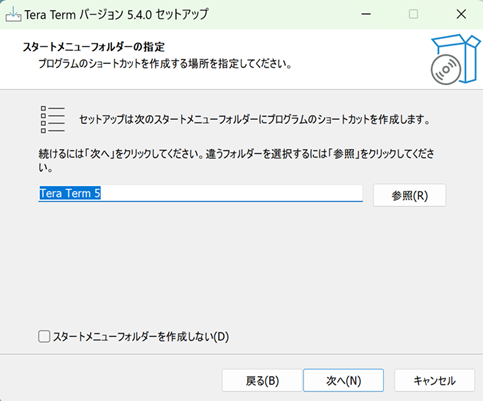This screenshot has width=483, height=401.
Task: Click the スタートメニューフォルダーを作成しない(D) label text
Action: (x=141, y=337)
